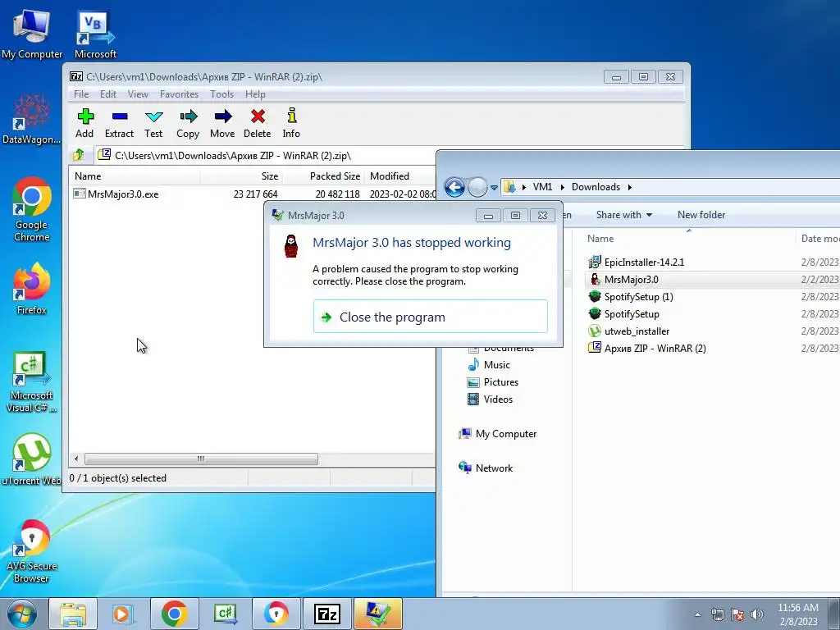Click 7-Zip taskbar icon
Screen dimensions: 840x630
326,614
